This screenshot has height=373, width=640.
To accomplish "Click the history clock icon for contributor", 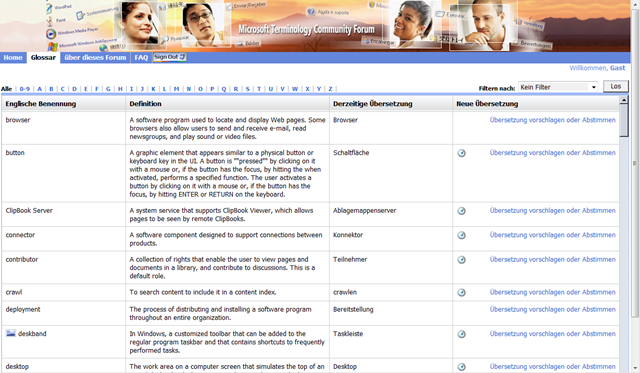I will 461,260.
